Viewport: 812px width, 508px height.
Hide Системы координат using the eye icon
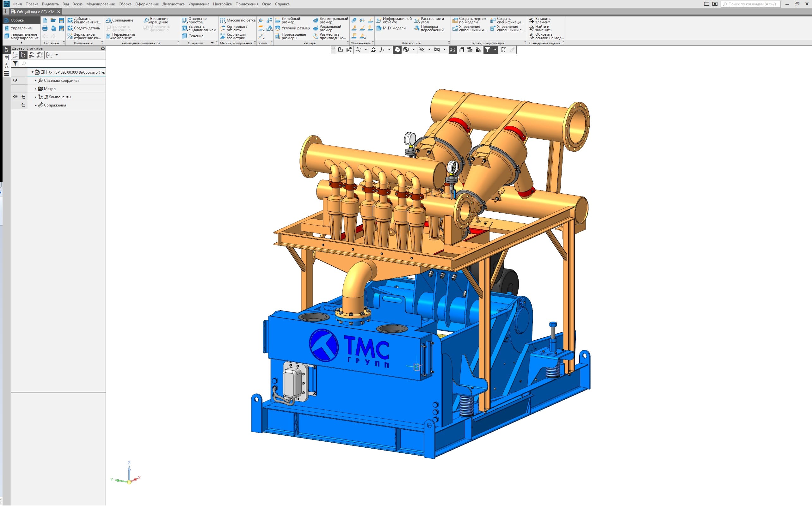click(15, 80)
